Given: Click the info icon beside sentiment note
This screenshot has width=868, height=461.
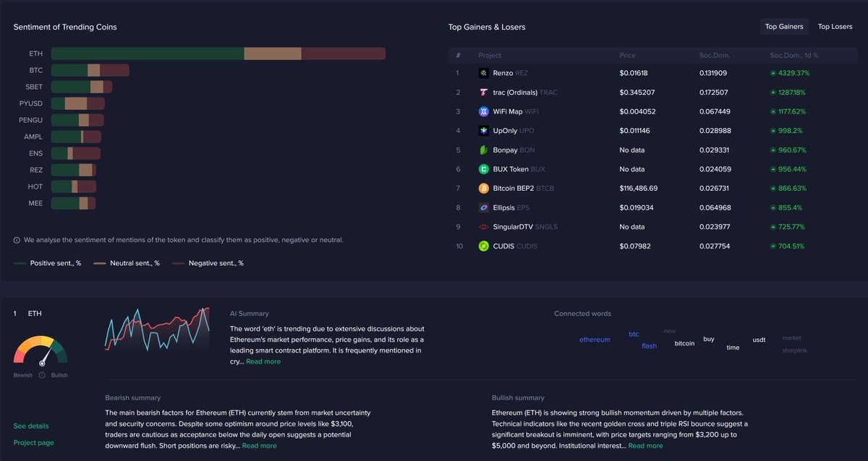Looking at the screenshot, I should point(17,240).
